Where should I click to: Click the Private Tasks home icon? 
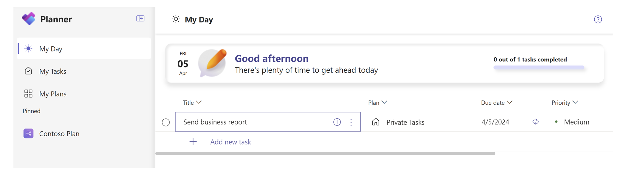[376, 122]
